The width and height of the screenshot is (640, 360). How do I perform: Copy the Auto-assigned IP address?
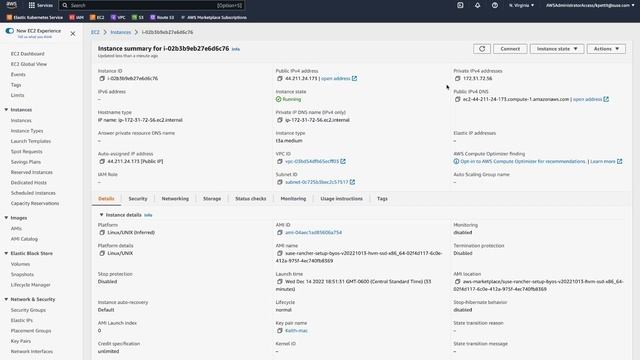pyautogui.click(x=102, y=161)
